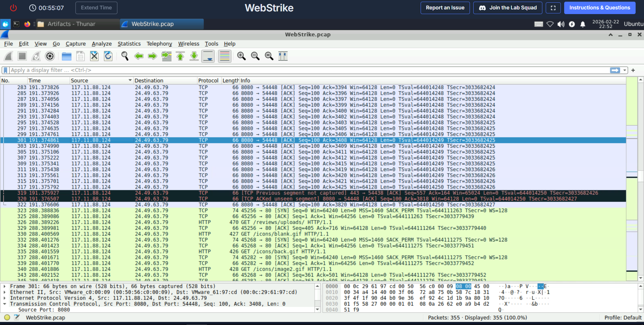Open the Edit menu
This screenshot has width=644, height=325.
(23, 44)
